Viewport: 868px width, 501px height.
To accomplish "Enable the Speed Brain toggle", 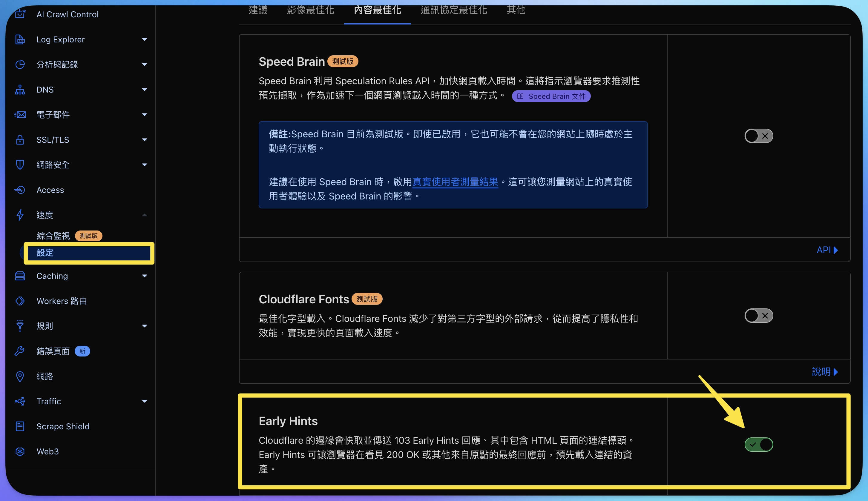I will pyautogui.click(x=759, y=136).
